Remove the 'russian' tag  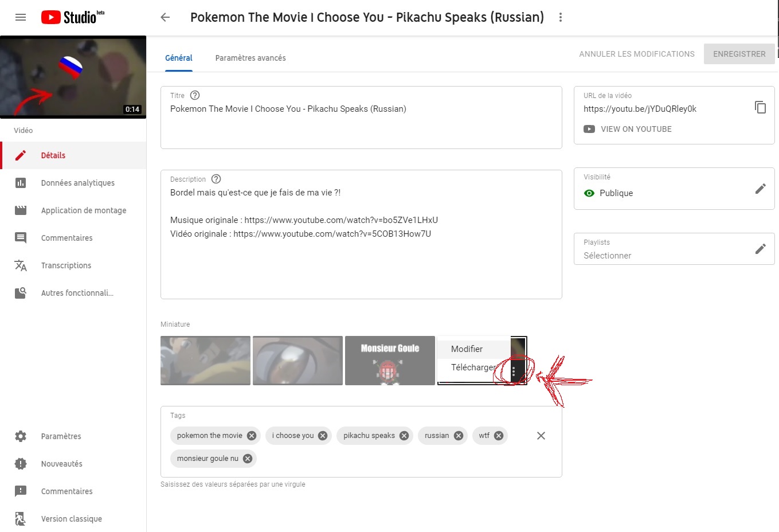458,436
